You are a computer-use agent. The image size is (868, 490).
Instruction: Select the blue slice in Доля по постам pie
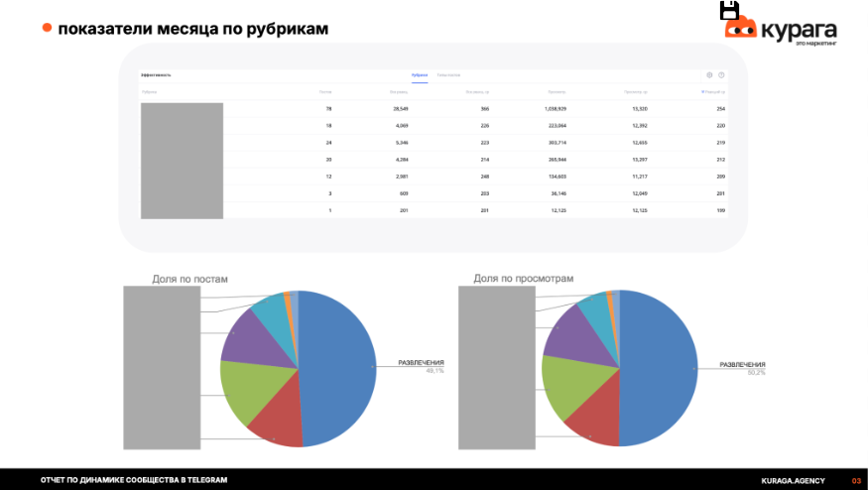click(x=337, y=368)
